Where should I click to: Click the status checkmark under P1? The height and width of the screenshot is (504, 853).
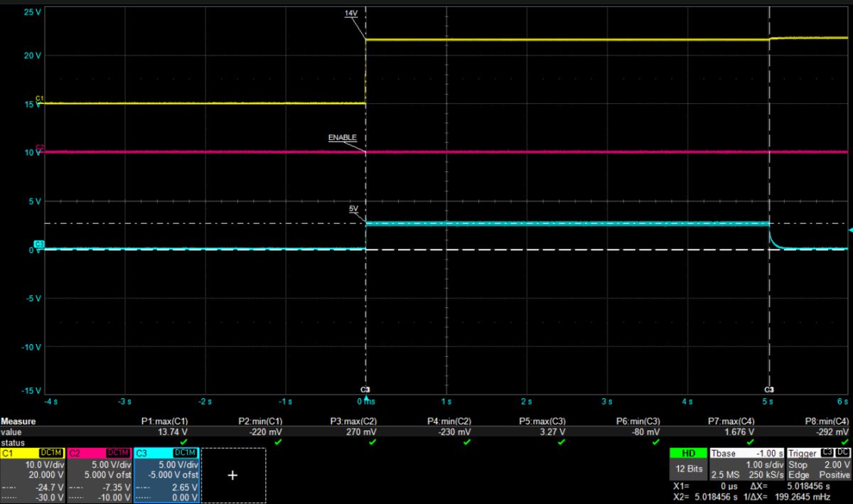coord(183,441)
